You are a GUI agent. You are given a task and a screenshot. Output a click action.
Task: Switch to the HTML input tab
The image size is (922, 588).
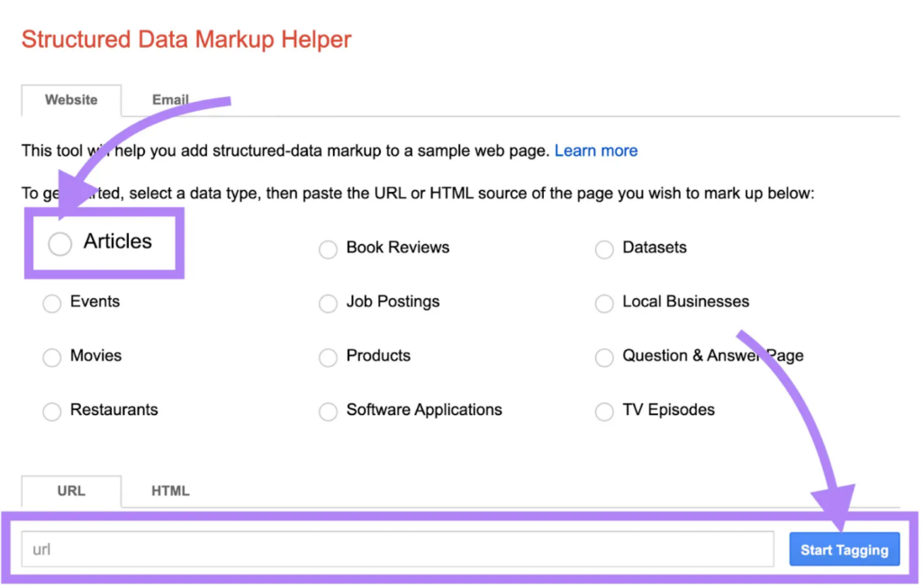[x=169, y=491]
